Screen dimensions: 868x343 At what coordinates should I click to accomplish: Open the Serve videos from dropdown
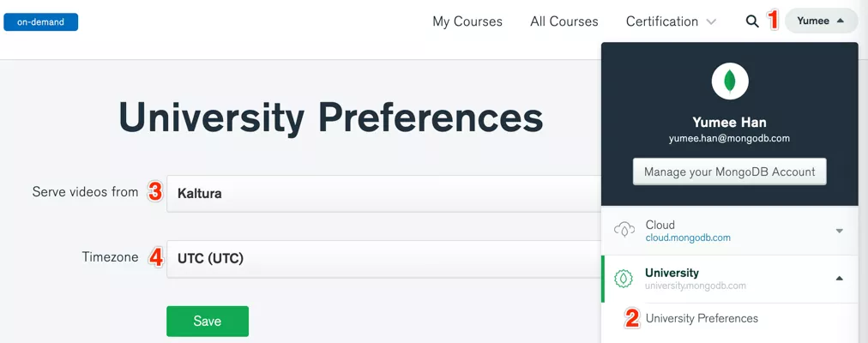pos(383,194)
